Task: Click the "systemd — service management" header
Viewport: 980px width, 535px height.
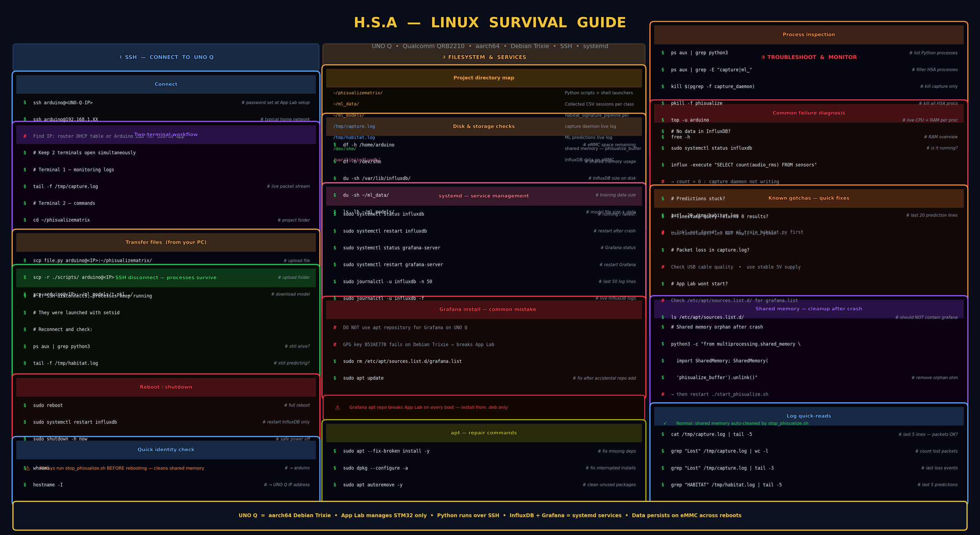Action: [x=484, y=196]
